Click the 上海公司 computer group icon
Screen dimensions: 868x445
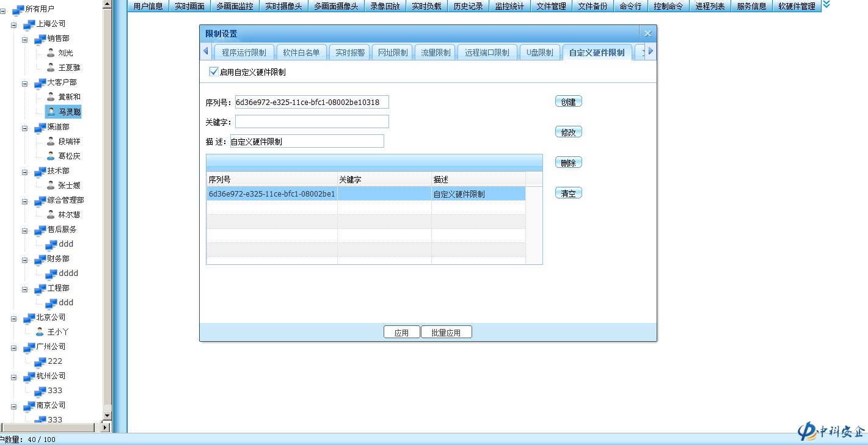pos(29,24)
